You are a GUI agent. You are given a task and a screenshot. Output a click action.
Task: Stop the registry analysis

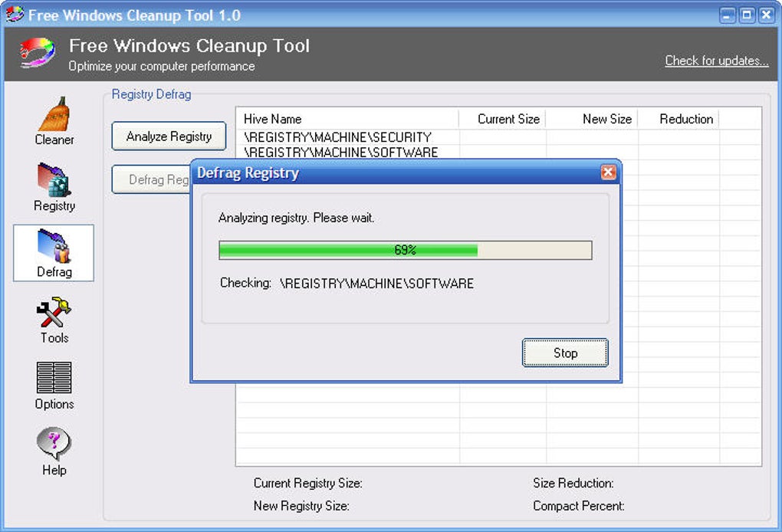coord(565,353)
